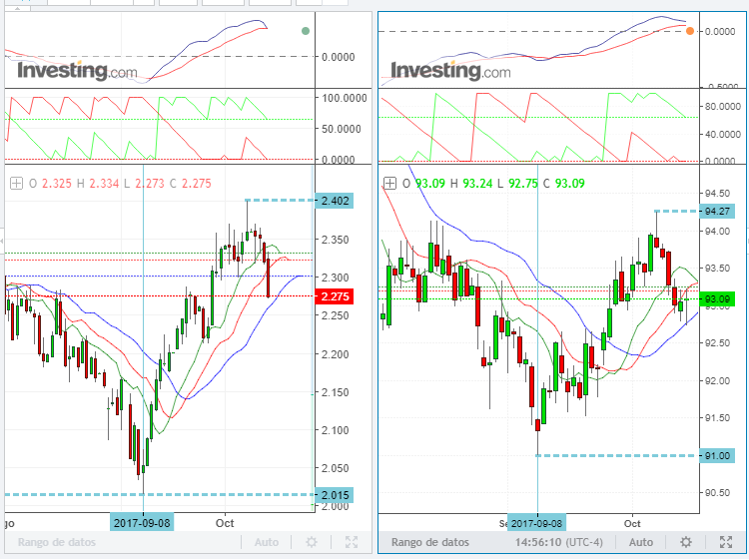Open Rango de datos in right chart

[x=429, y=542]
